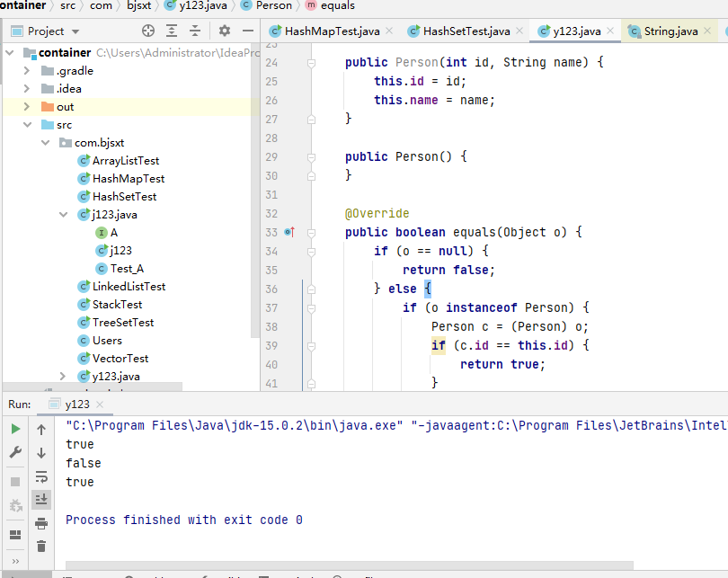Click the Locate/Select Opened File target icon
728x578 pixels.
[x=148, y=31]
